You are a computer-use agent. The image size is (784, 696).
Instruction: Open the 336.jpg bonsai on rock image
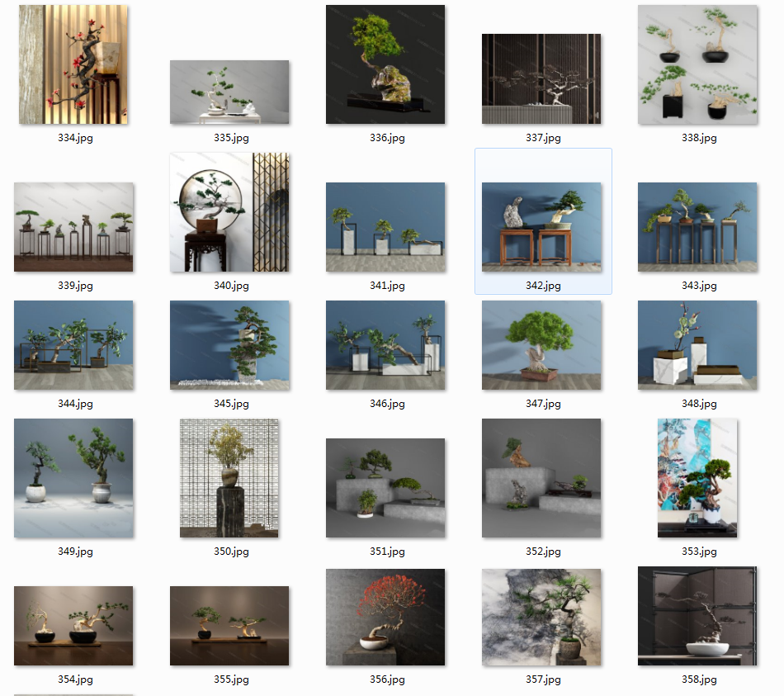point(385,64)
